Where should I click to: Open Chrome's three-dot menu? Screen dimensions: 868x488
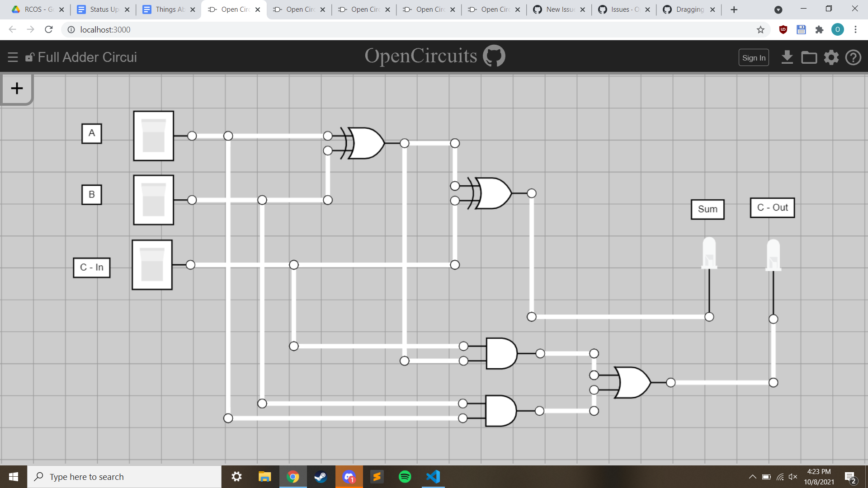pyautogui.click(x=856, y=29)
